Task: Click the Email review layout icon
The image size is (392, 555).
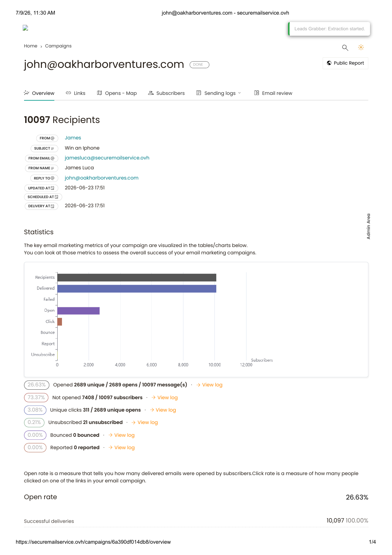Action: 257,93
